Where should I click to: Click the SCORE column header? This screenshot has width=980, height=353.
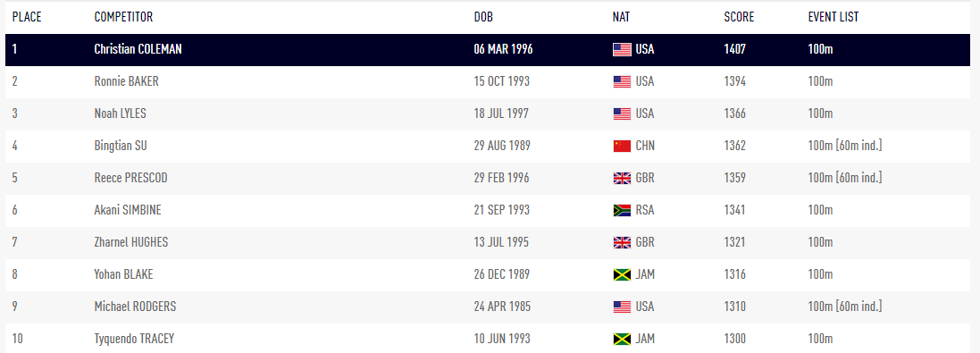click(x=739, y=18)
